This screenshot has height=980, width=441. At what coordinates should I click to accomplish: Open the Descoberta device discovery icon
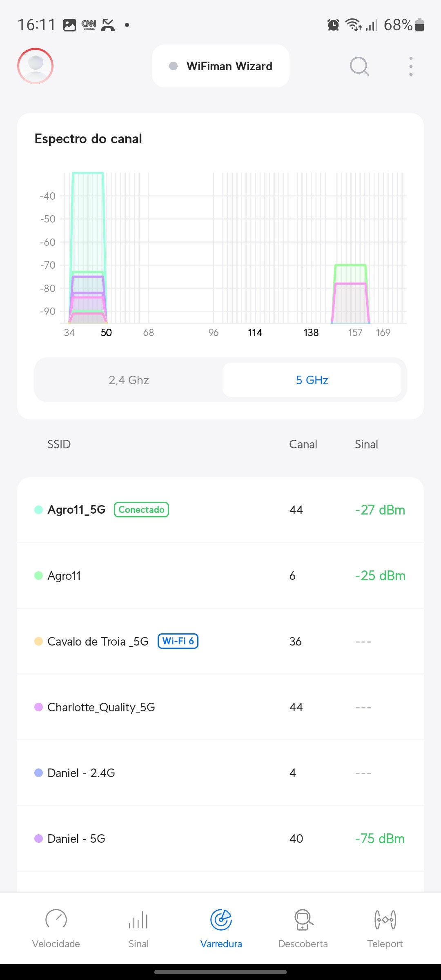(303, 920)
